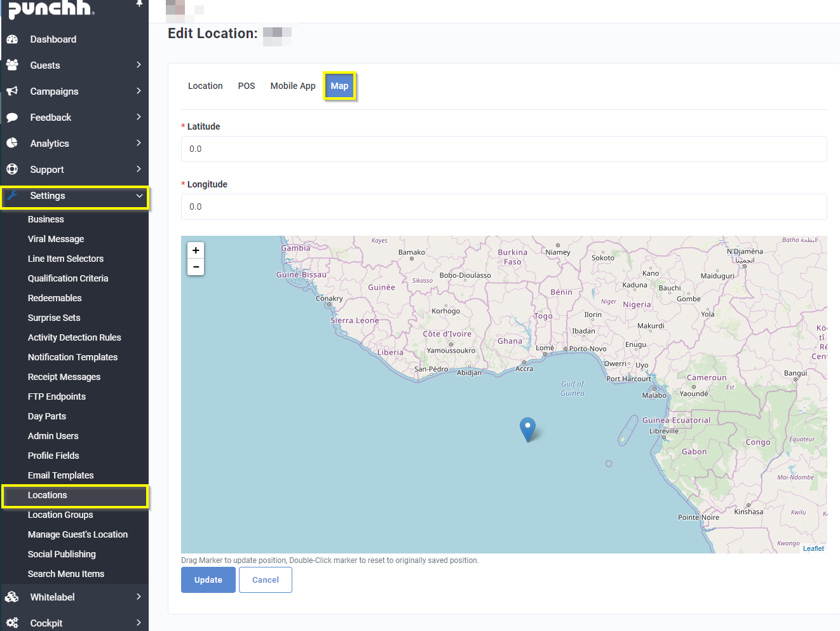Zoom in with the map plus control
The height and width of the screenshot is (631, 840).
[x=196, y=250]
